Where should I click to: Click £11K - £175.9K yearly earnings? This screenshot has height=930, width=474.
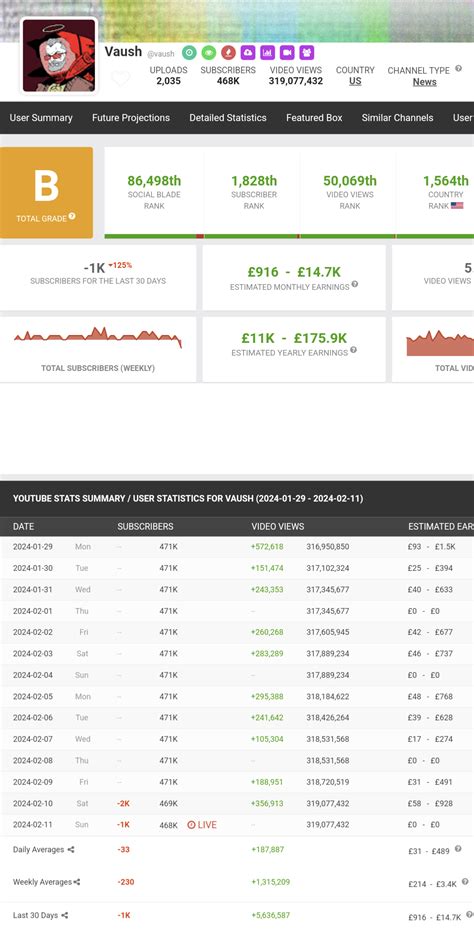coord(294,338)
